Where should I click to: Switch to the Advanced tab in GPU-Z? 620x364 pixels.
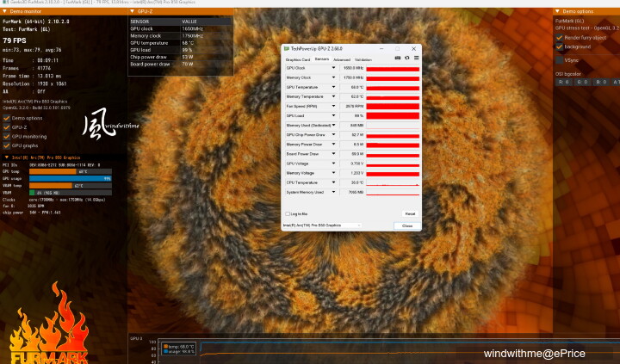click(x=342, y=59)
